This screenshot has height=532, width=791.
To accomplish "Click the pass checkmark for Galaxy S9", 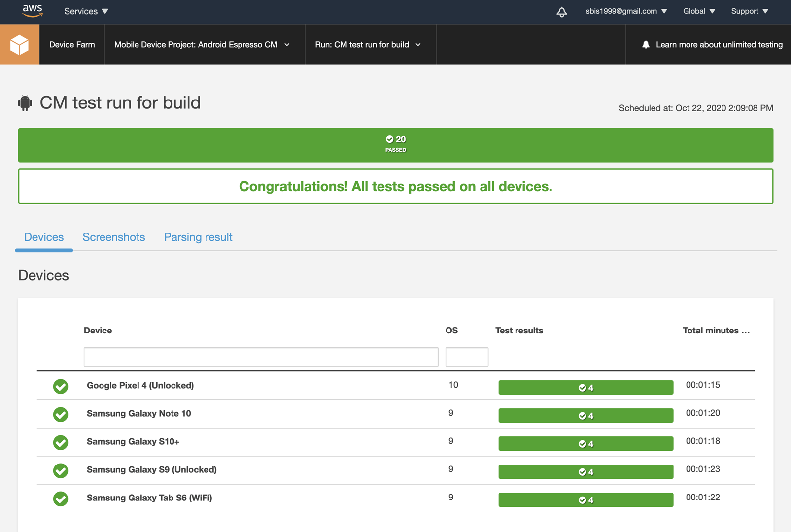I will [61, 470].
